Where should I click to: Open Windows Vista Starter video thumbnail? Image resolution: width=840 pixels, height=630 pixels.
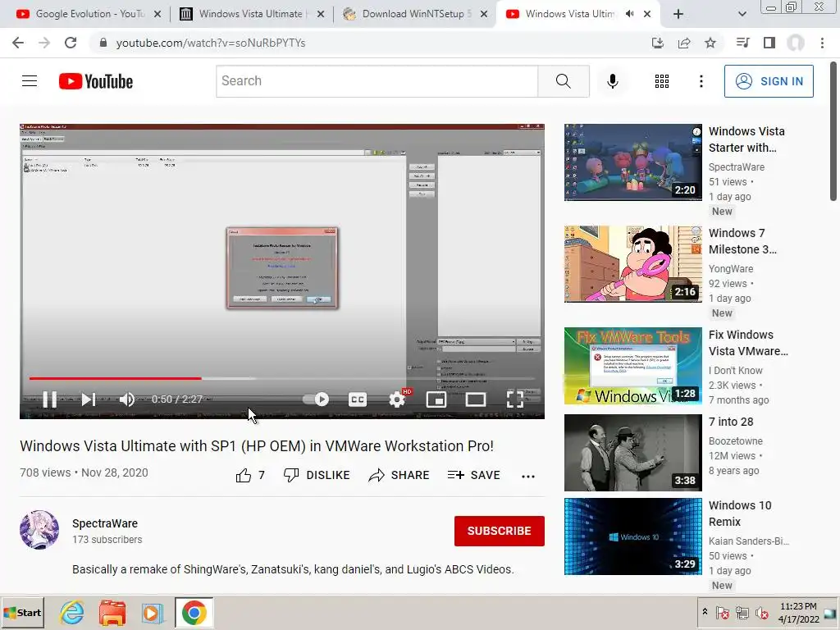(632, 162)
